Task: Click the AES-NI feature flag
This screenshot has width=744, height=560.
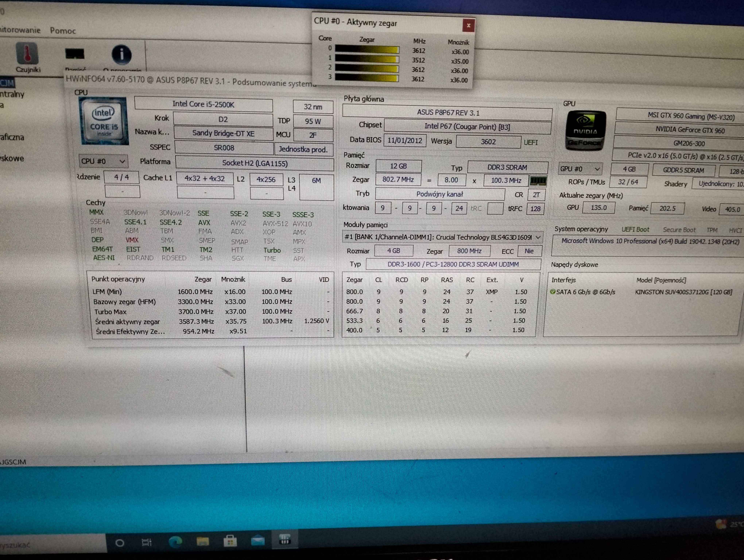Action: 104,258
